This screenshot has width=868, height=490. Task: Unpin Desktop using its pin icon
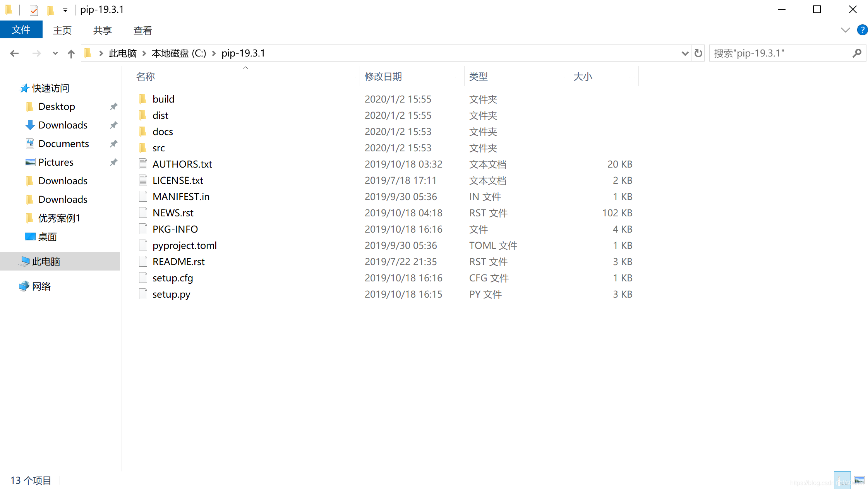click(113, 106)
